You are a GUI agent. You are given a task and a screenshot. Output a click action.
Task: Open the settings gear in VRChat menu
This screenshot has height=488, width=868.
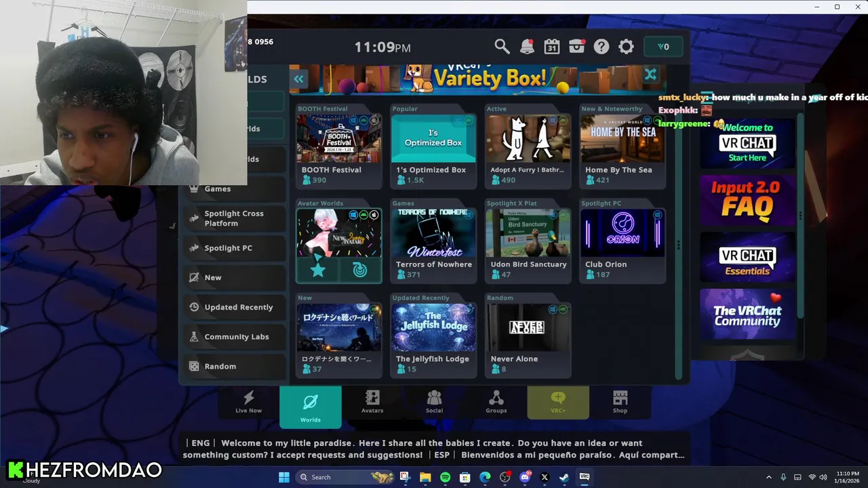pos(626,46)
